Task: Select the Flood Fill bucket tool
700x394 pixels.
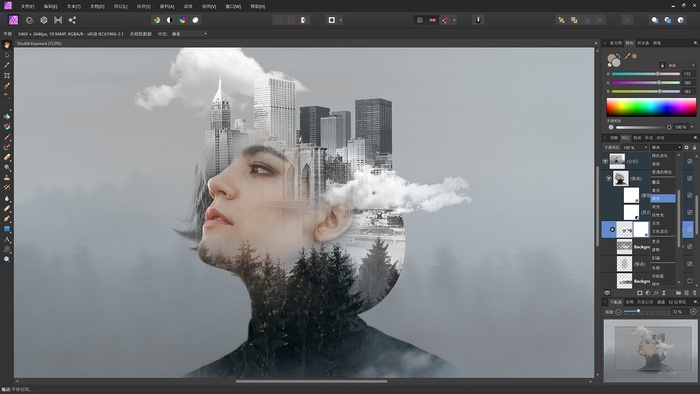Action: tap(7, 116)
